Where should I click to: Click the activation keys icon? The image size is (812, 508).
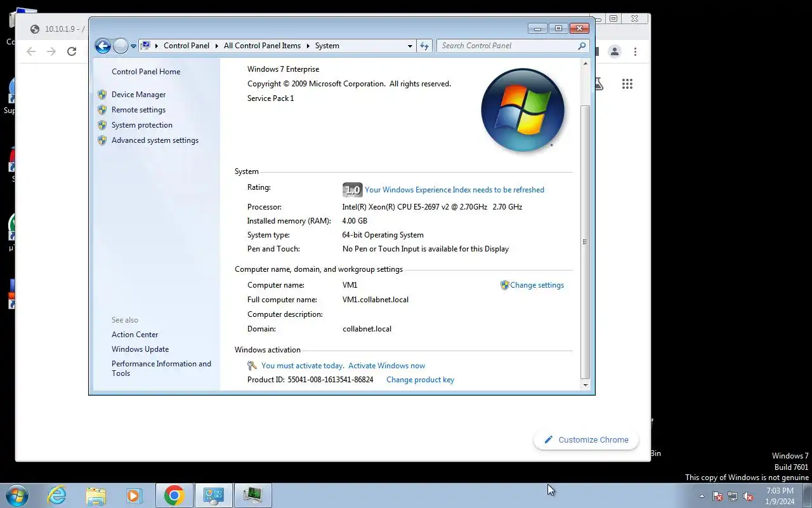(252, 366)
